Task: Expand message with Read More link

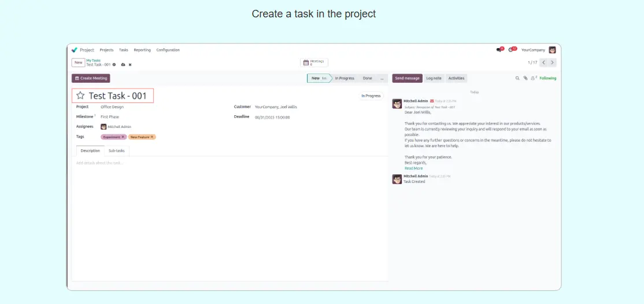Action: [413, 168]
